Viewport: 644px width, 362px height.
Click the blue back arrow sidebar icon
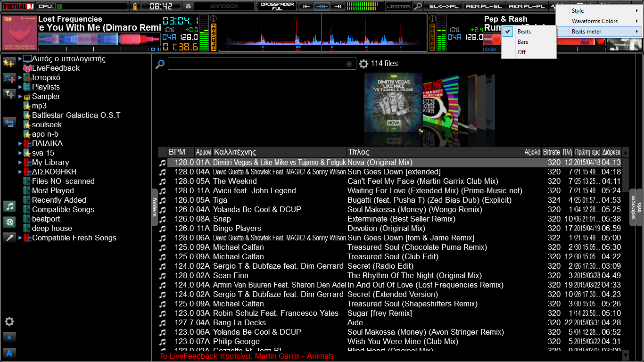9,123
